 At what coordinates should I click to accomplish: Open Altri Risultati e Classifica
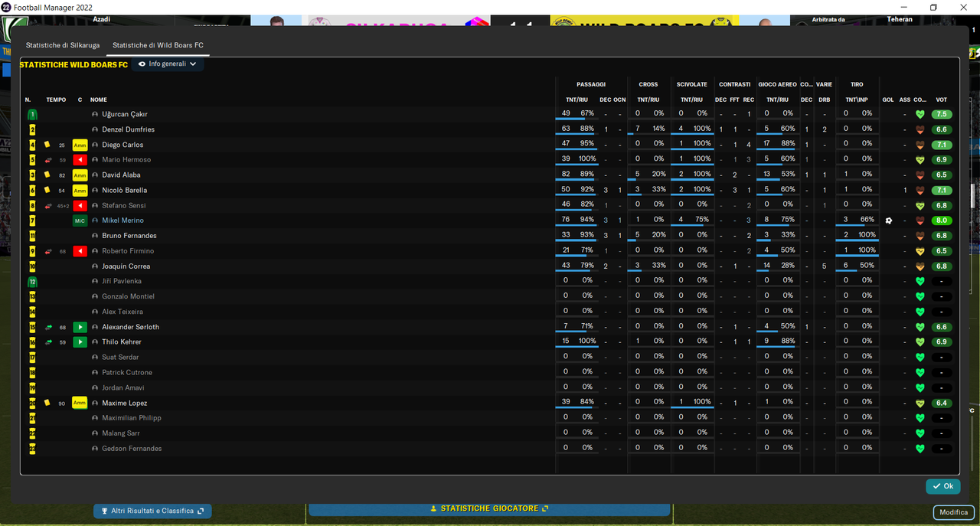tap(152, 511)
